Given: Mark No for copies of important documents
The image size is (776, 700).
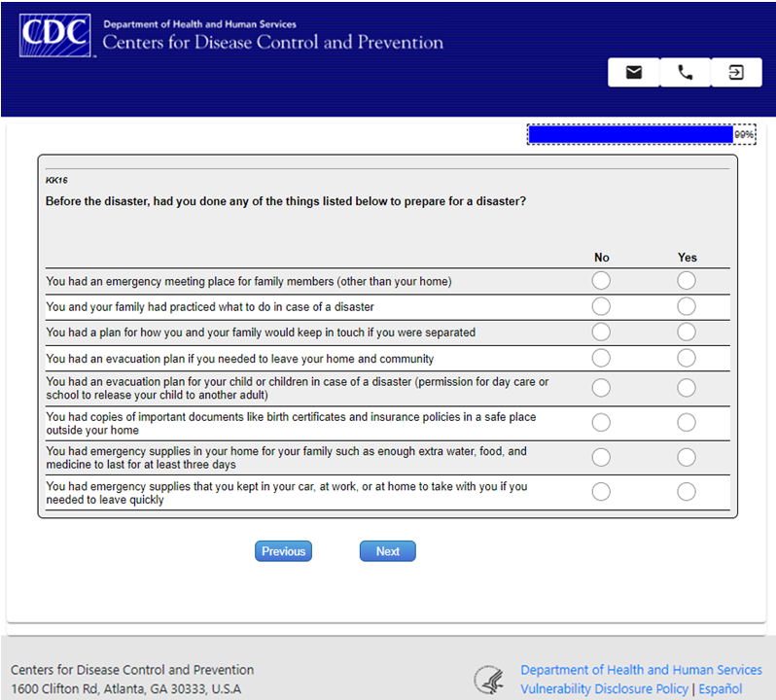Looking at the screenshot, I should (x=601, y=422).
